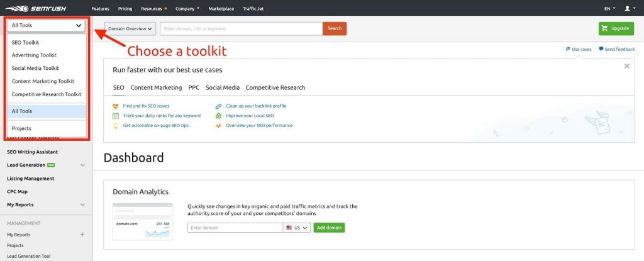Open My Reports under Management
The height and width of the screenshot is (261, 644).
[18, 235]
